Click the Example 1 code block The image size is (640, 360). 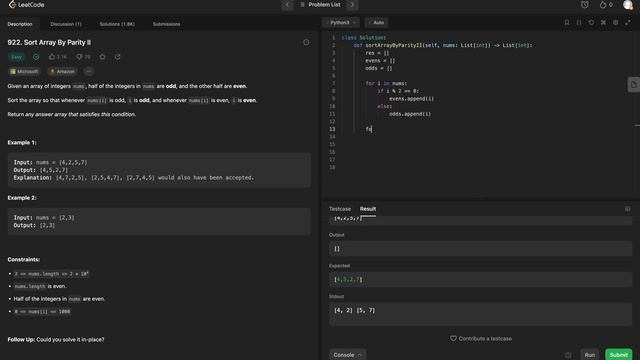[159, 170]
